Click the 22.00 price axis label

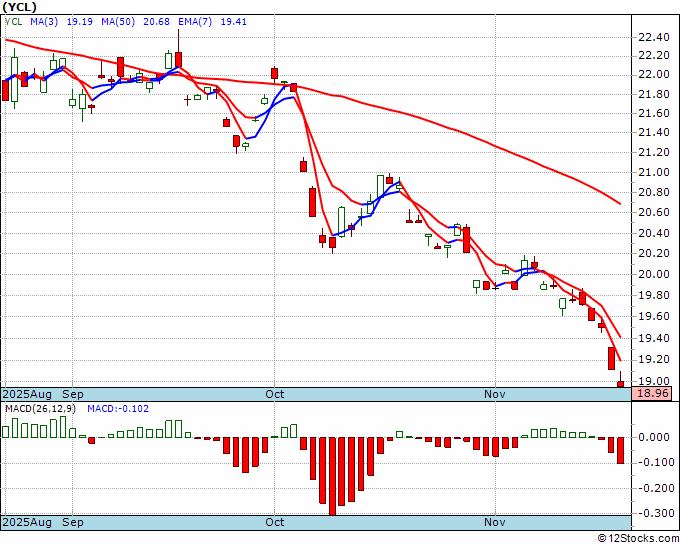pyautogui.click(x=654, y=75)
